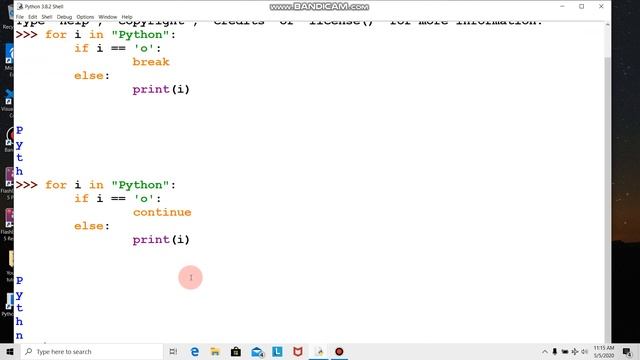This screenshot has width=640, height=360.
Task: Click the blue L app taskbar icon
Action: pos(277,351)
